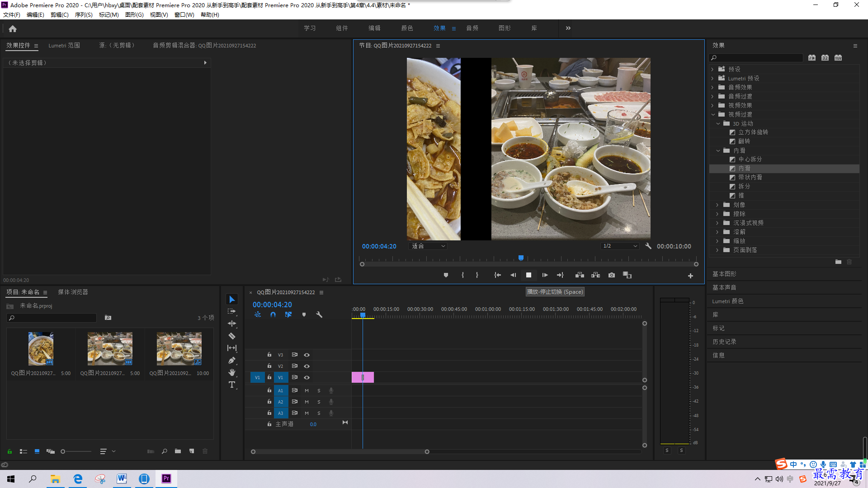Switch to 媒体浏览器 tab
Image resolution: width=868 pixels, height=488 pixels.
tap(73, 292)
